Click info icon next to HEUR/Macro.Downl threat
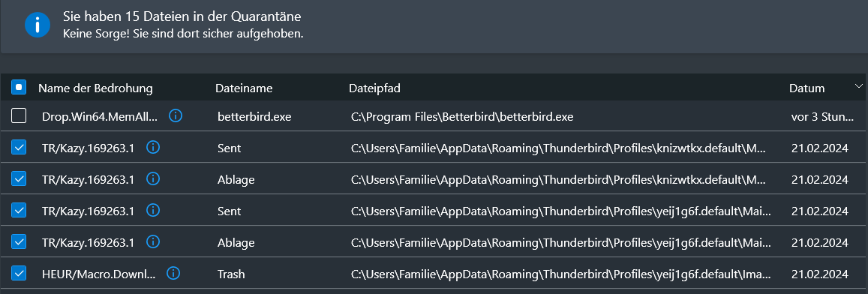 tap(173, 273)
